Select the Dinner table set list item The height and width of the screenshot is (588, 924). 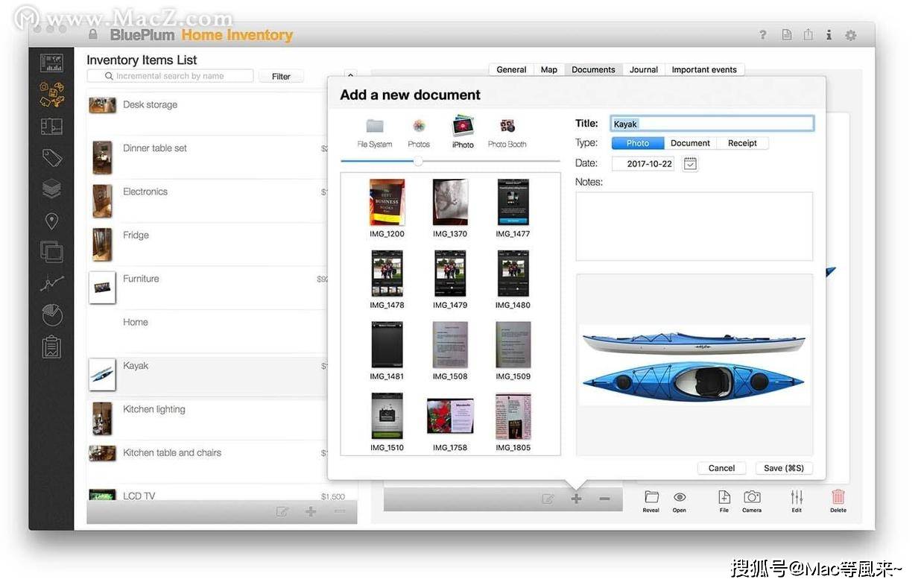[207, 157]
